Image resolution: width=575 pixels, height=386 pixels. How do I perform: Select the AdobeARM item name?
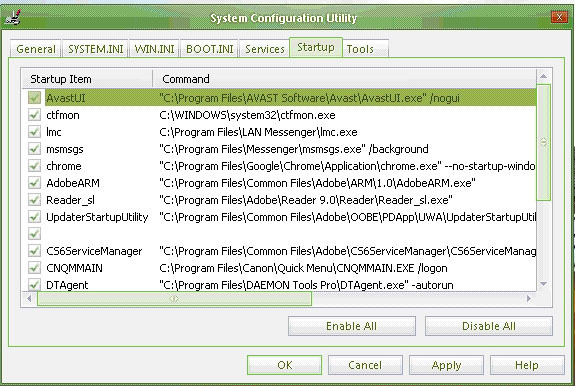pos(73,183)
